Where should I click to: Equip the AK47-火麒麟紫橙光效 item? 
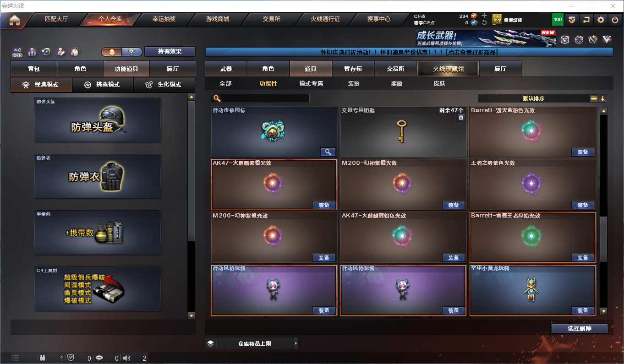pos(324,205)
